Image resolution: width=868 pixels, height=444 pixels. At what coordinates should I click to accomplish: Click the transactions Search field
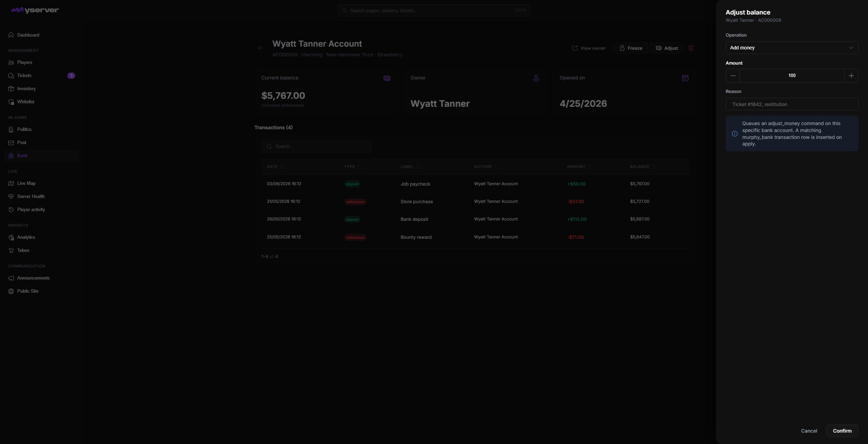pos(317,147)
